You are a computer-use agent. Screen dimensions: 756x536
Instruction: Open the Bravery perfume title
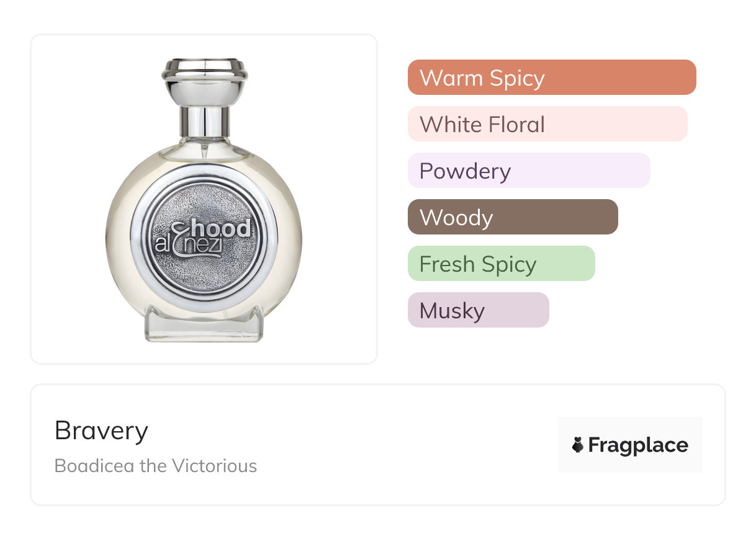[x=101, y=431]
